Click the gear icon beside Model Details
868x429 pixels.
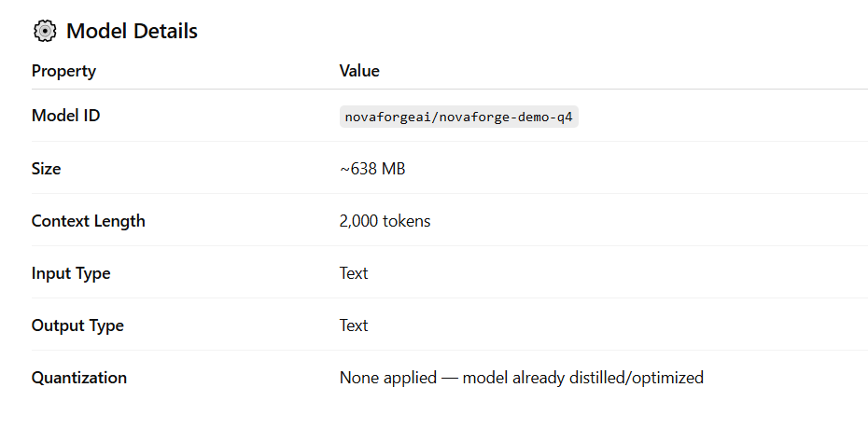44,31
